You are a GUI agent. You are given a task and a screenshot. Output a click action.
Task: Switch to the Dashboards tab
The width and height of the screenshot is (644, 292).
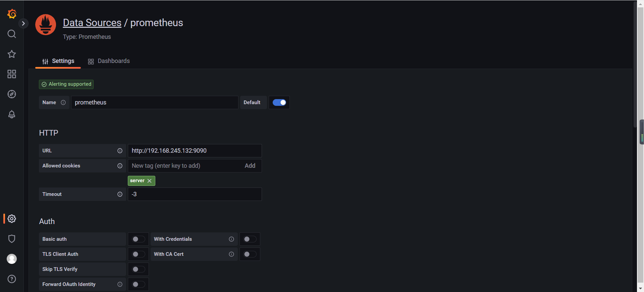tap(109, 61)
